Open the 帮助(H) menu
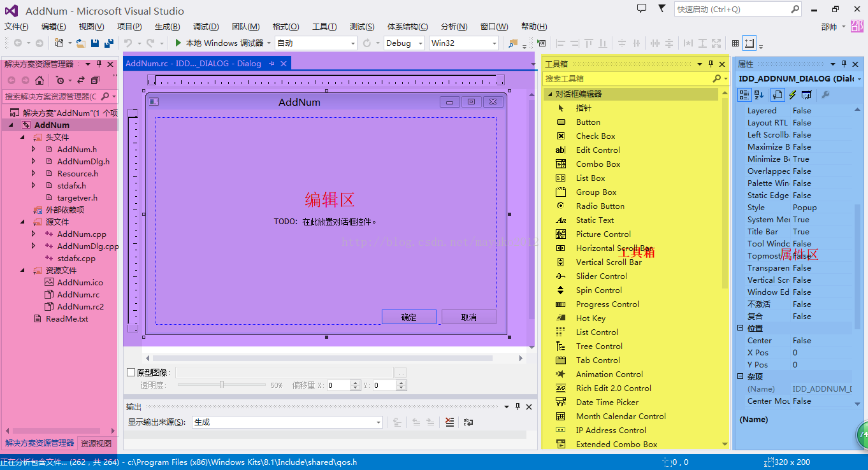This screenshot has width=868, height=470. point(534,26)
